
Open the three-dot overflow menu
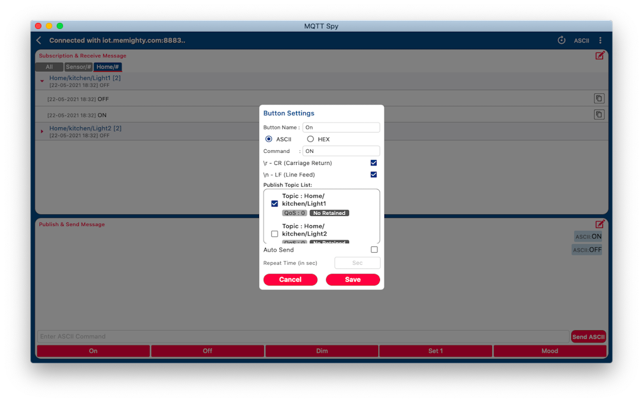point(600,40)
